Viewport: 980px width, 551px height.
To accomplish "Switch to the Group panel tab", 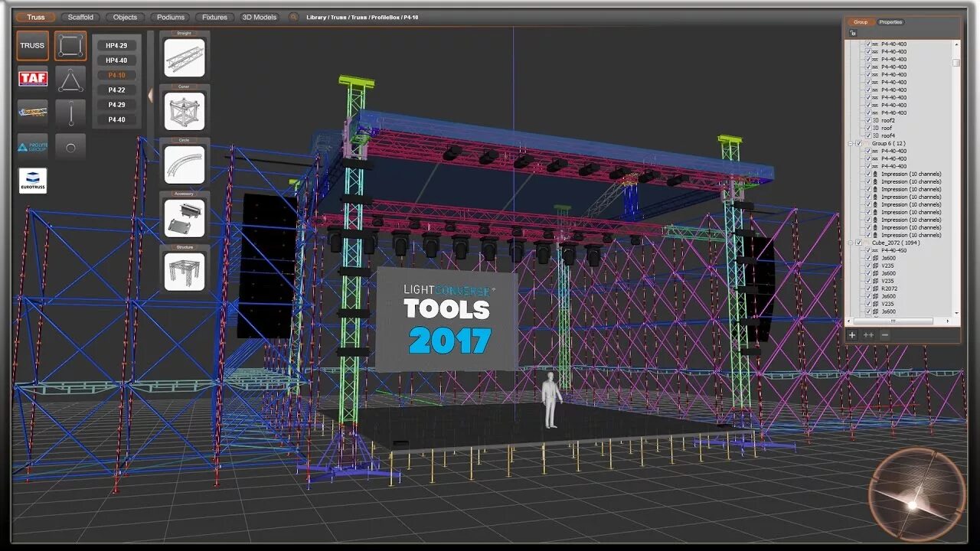I will click(x=861, y=22).
